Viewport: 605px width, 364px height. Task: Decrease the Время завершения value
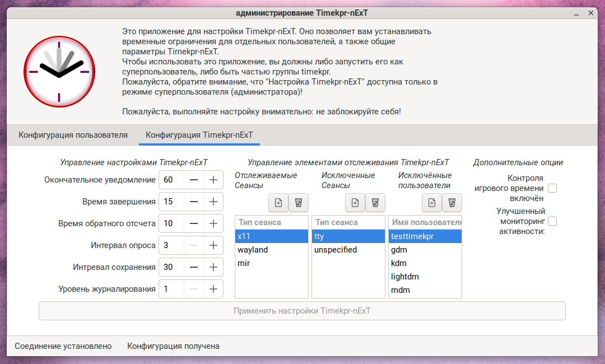click(193, 202)
